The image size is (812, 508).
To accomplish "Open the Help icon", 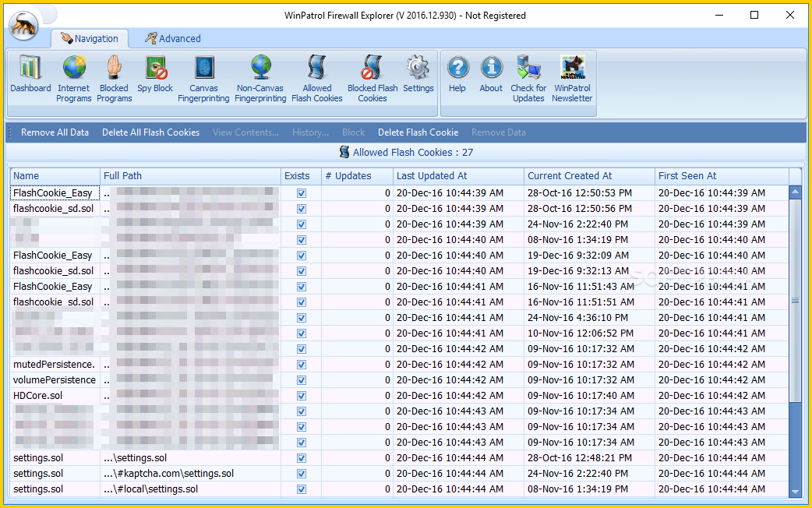I will [457, 75].
